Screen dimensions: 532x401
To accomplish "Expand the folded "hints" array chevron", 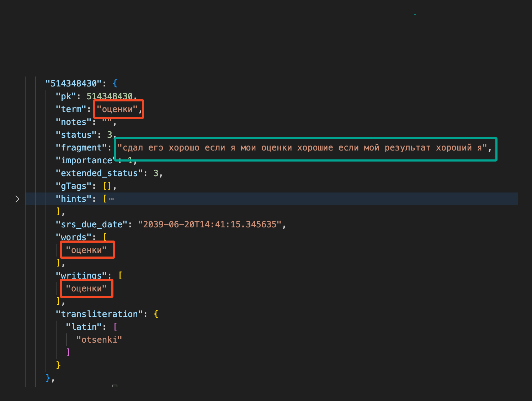I will (17, 199).
